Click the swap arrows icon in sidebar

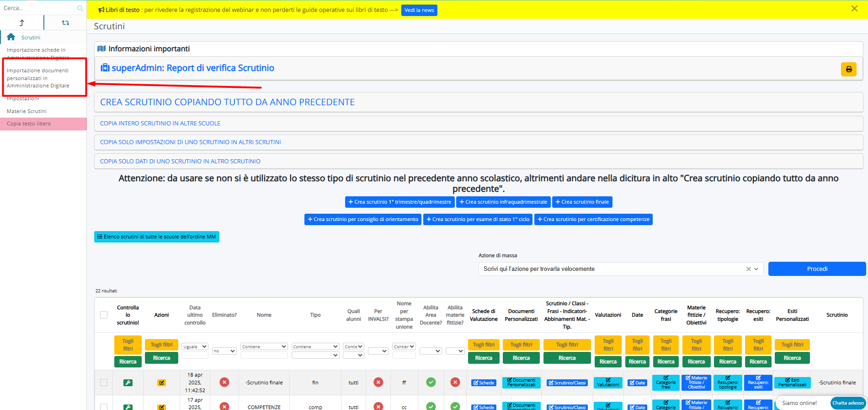65,22
